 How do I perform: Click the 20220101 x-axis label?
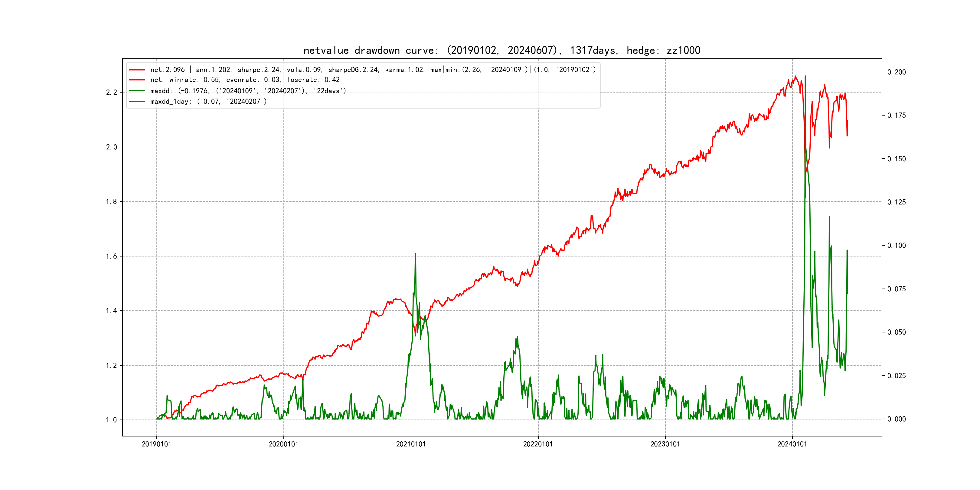(538, 444)
